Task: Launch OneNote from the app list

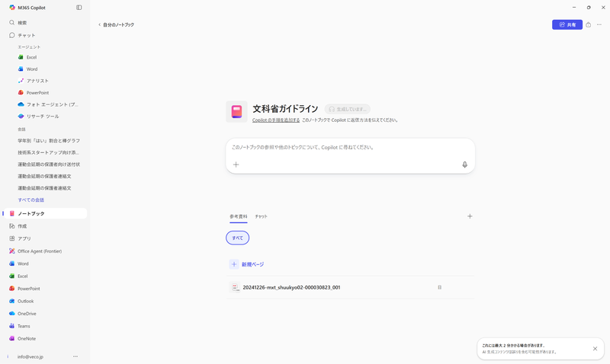Action: coord(45,338)
